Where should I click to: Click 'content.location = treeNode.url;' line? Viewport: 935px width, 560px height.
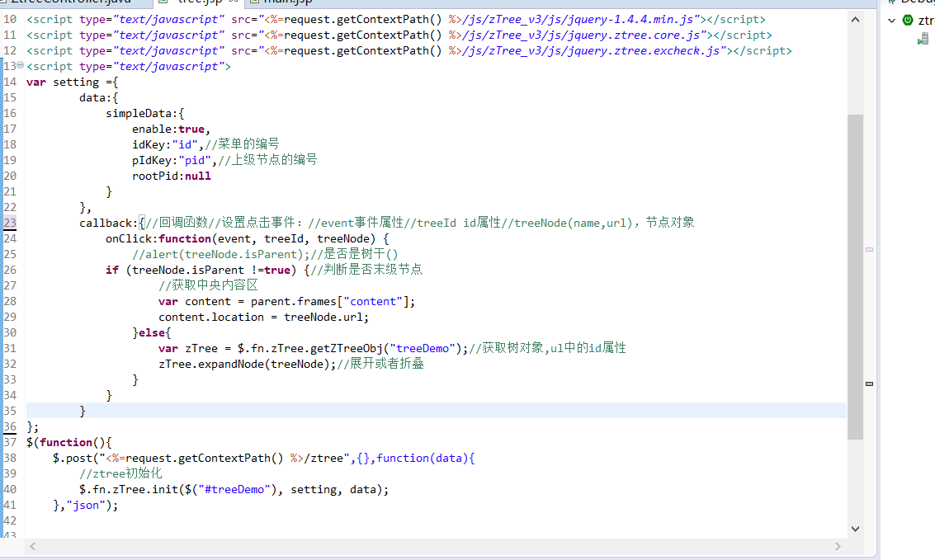click(x=263, y=317)
